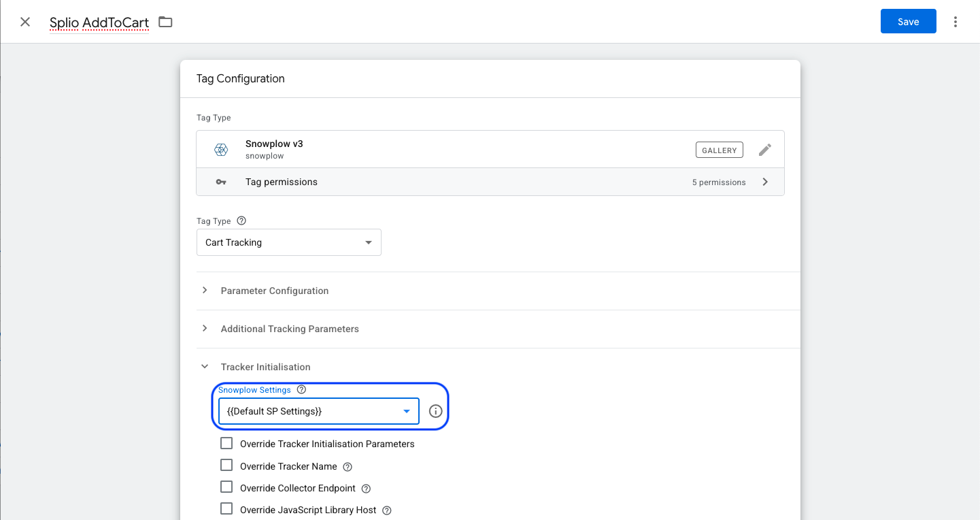Click the info icon beside Snowplow Settings dropdown
This screenshot has width=980, height=520.
point(436,411)
